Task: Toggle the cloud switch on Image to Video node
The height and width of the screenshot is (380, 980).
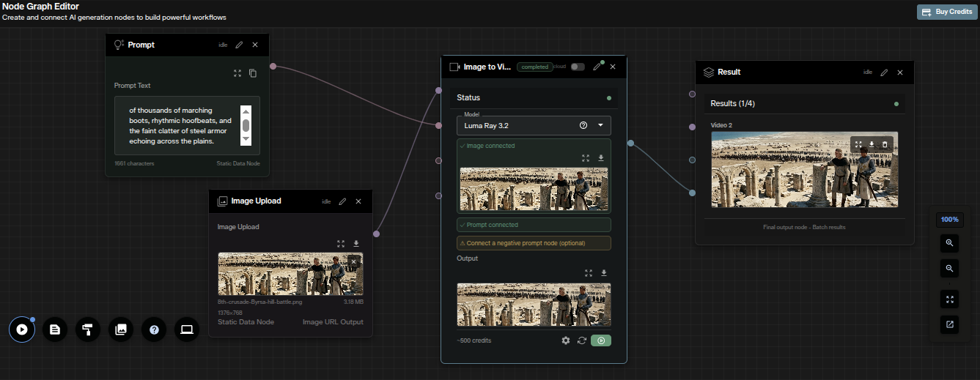Action: pyautogui.click(x=578, y=67)
